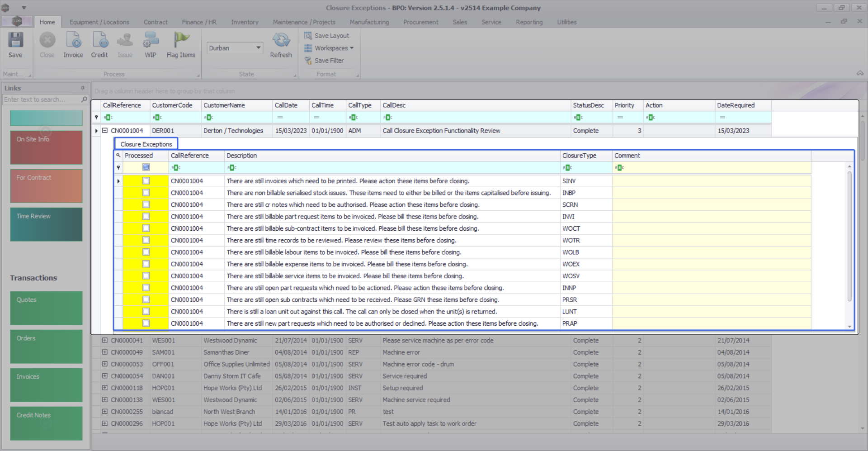This screenshot has height=451, width=868.
Task: Open the On Site Info link tile
Action: tap(46, 147)
